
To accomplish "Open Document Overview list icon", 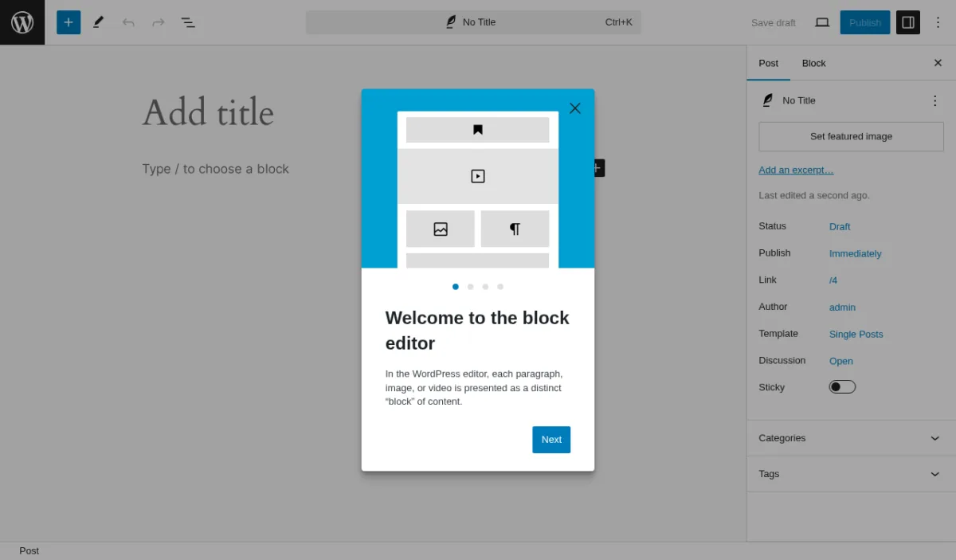I will pos(188,22).
